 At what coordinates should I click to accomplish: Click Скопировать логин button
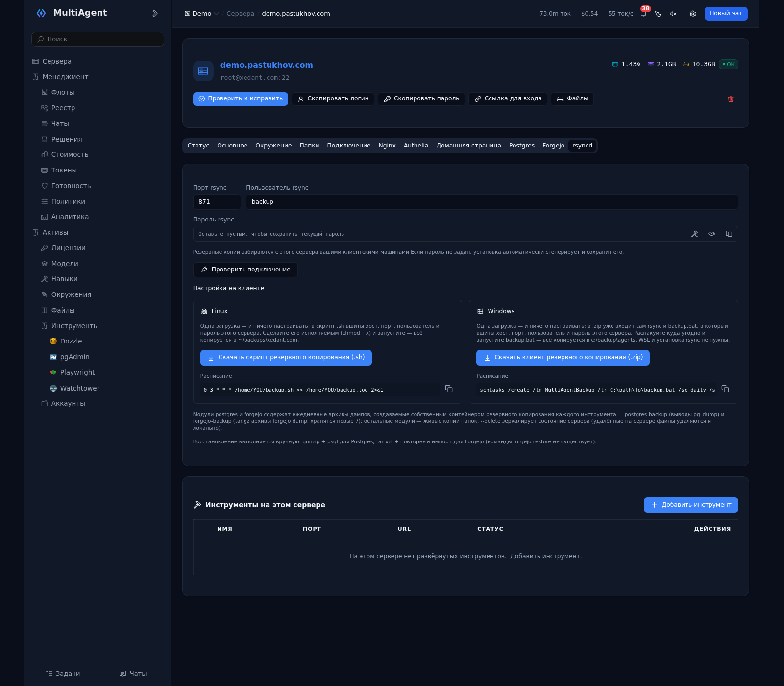[x=333, y=99]
